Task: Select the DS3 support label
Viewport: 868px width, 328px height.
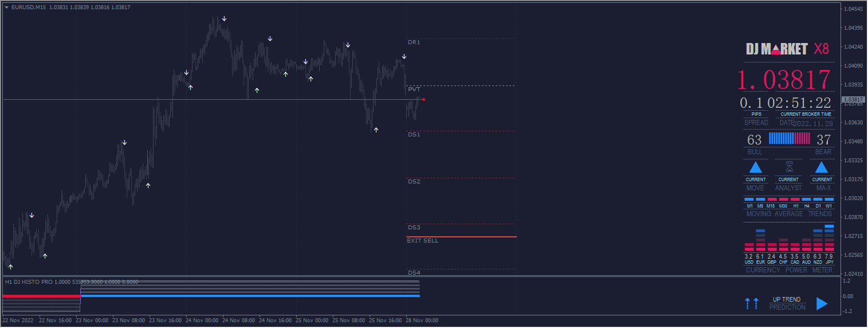Action: [414, 228]
